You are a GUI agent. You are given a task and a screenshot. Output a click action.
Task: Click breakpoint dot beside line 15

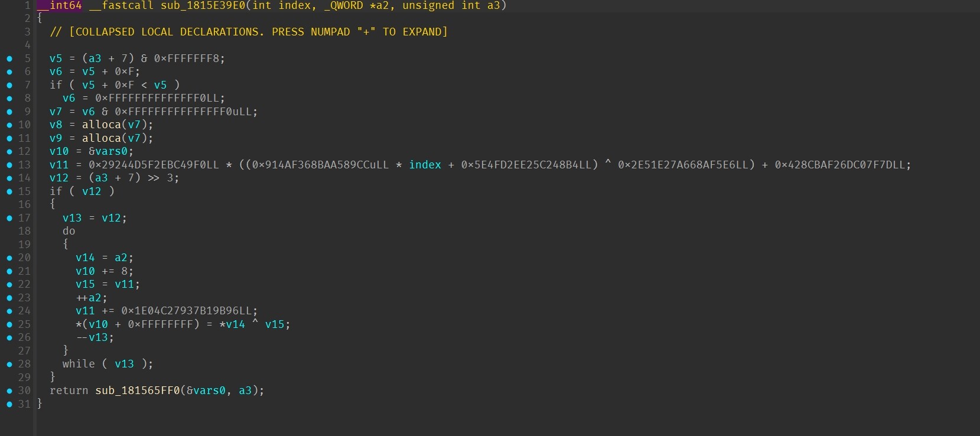(x=9, y=191)
